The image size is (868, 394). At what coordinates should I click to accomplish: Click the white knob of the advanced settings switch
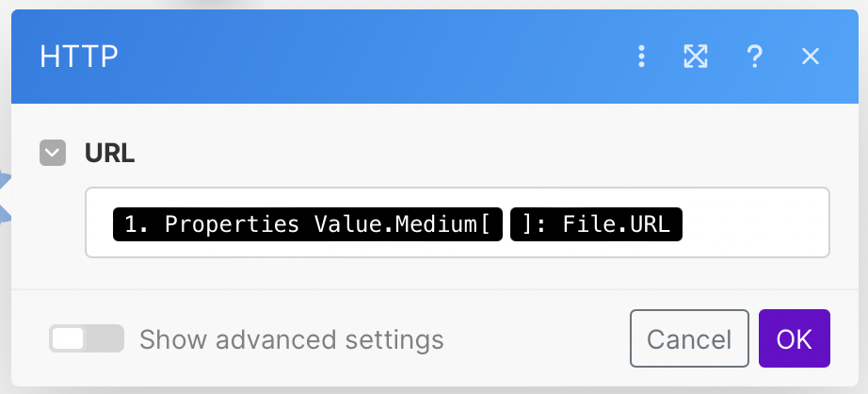pos(69,338)
